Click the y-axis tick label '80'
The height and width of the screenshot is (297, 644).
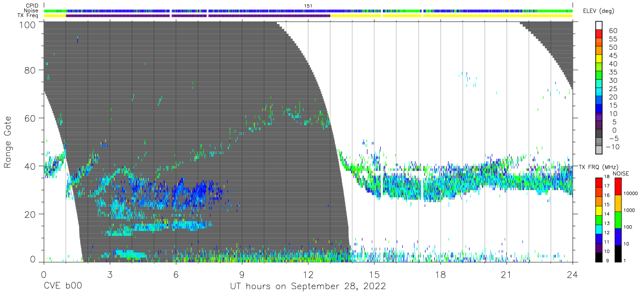30,70
